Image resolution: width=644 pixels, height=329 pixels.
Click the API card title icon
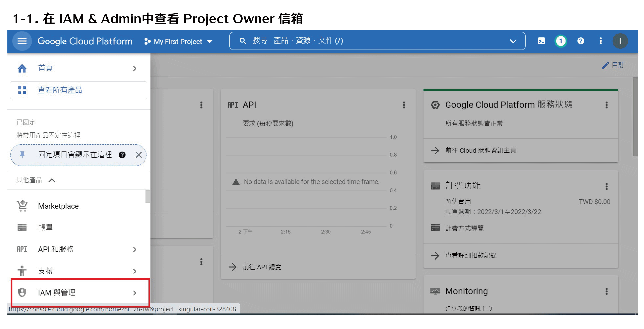pyautogui.click(x=233, y=105)
